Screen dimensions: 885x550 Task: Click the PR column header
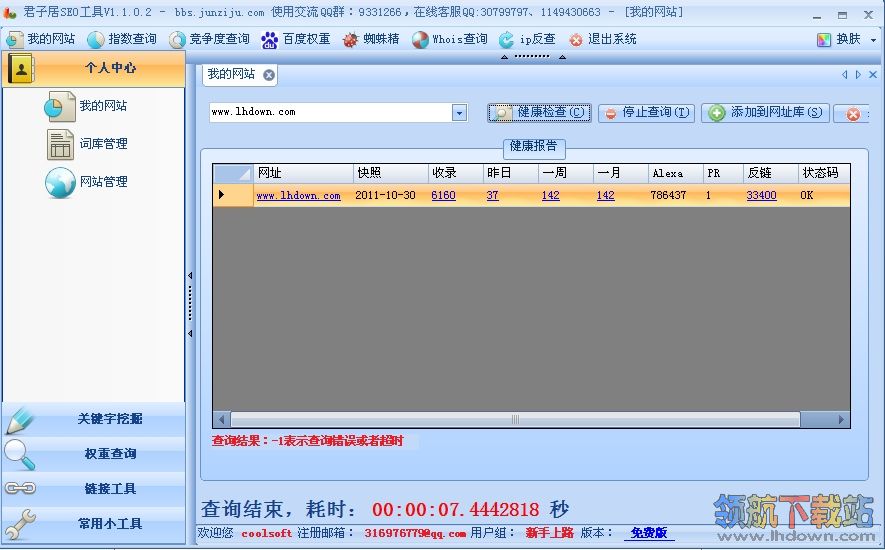click(723, 173)
